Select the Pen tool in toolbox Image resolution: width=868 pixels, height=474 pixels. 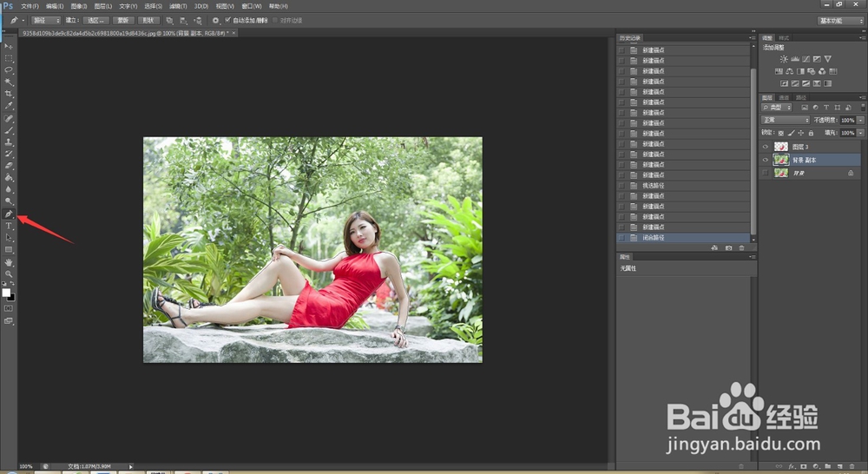point(9,214)
